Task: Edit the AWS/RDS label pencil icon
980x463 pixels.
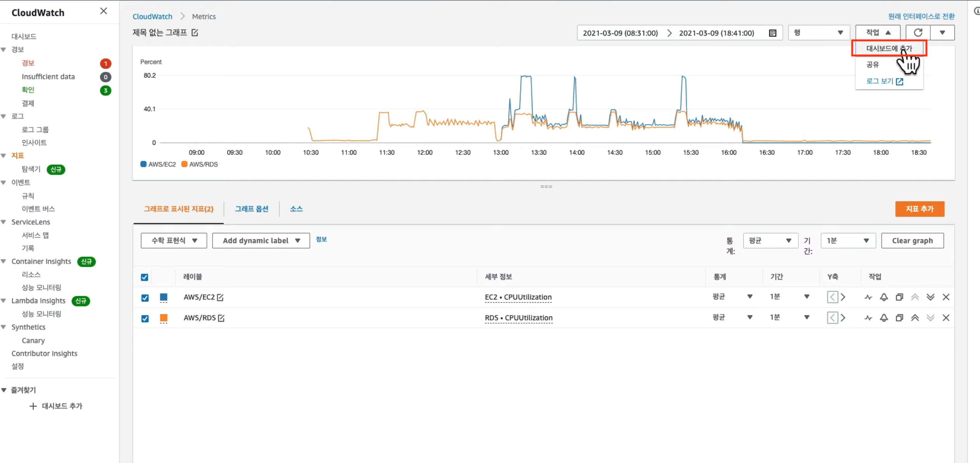Action: pyautogui.click(x=221, y=318)
